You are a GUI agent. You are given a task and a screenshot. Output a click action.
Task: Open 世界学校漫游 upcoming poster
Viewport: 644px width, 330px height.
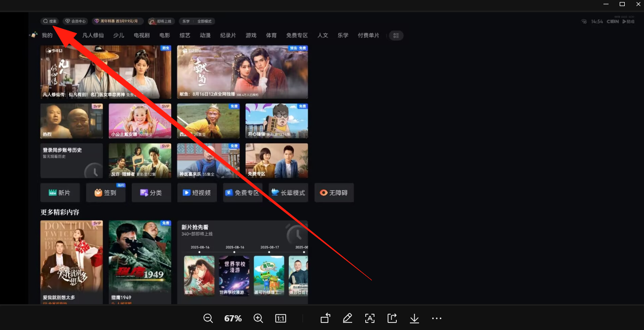[234, 275]
